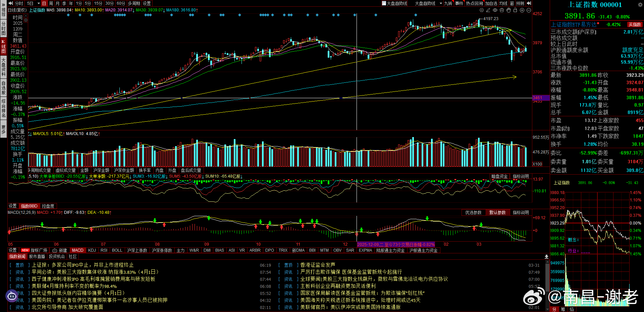Open news 美联储4月维持利率不变的概率
Screen dimensions: 644x312
(x=74, y=286)
